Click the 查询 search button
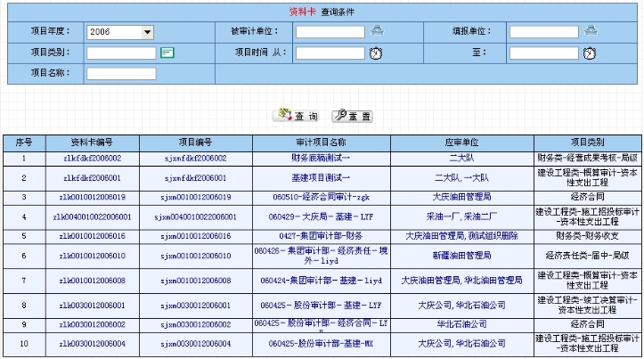The height and width of the screenshot is (359, 644). [298, 116]
